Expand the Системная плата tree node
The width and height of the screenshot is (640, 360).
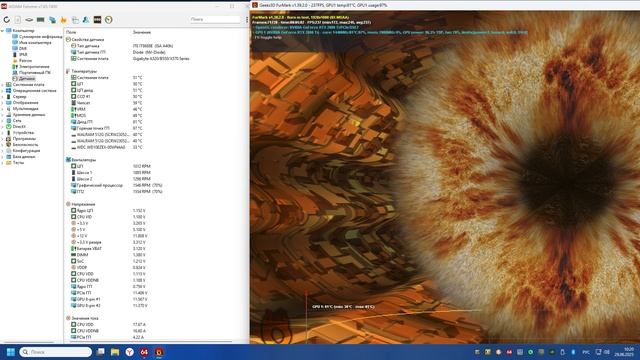[x=2, y=84]
